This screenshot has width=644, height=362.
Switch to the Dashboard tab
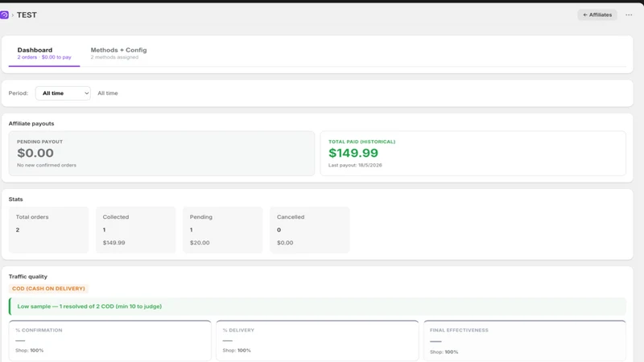click(x=44, y=53)
